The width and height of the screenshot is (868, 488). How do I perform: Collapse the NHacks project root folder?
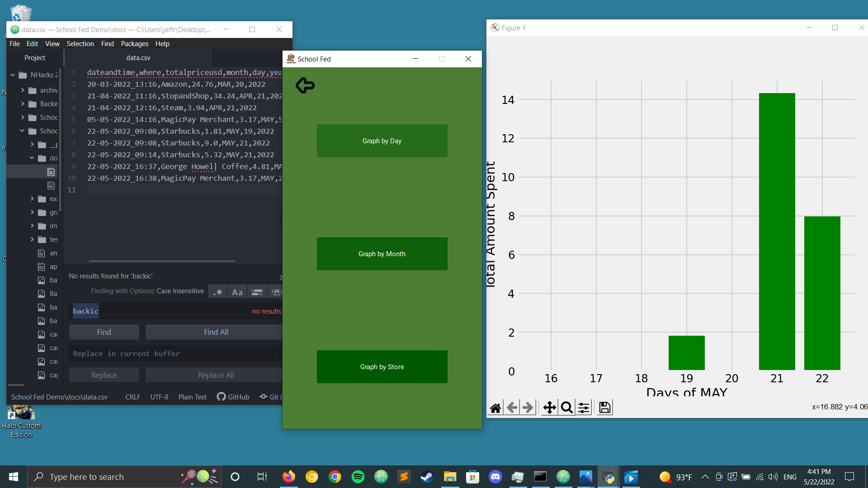coord(13,75)
